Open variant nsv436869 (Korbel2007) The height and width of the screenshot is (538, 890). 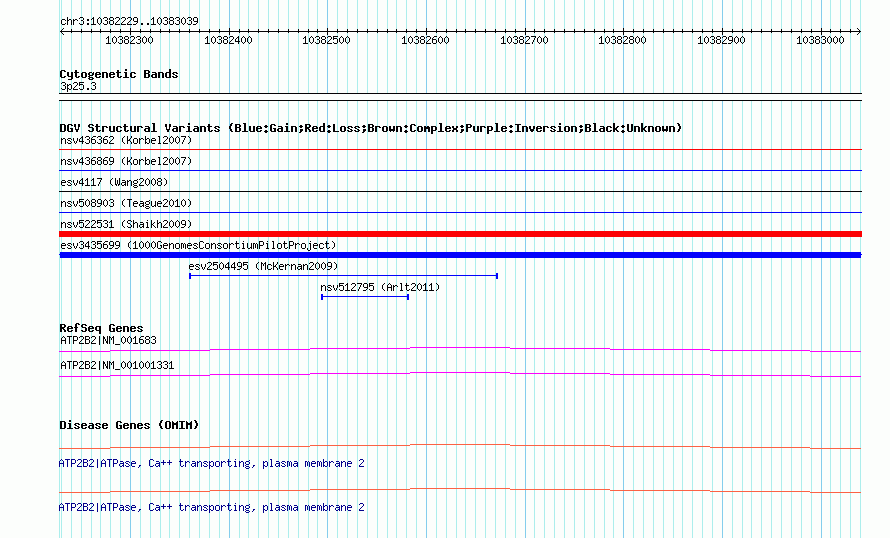(126, 161)
